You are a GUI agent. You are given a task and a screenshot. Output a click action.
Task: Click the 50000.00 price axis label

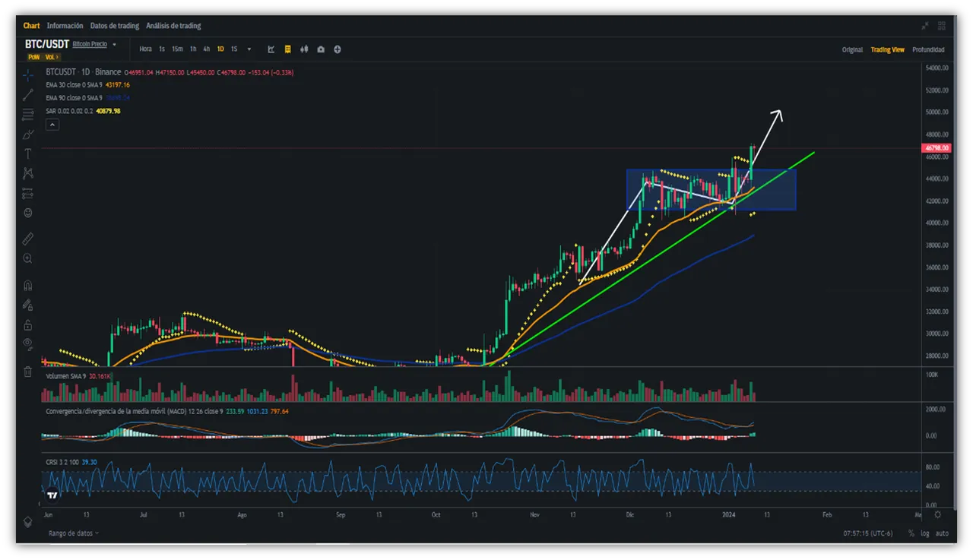(937, 112)
